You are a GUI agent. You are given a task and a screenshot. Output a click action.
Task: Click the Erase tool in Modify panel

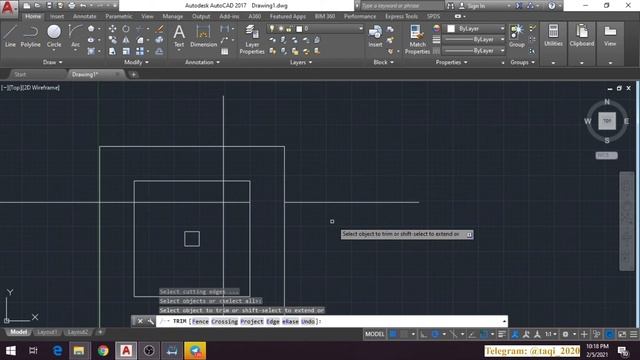point(160,29)
